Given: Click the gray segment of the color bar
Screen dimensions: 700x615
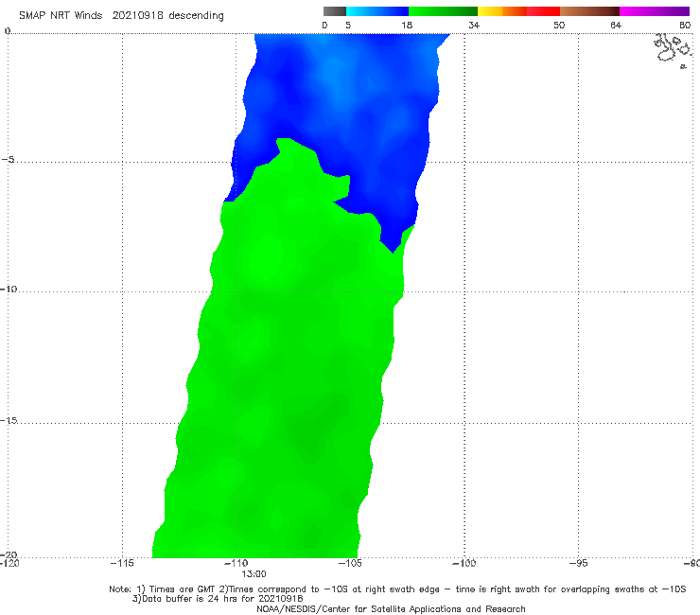Looking at the screenshot, I should (335, 11).
